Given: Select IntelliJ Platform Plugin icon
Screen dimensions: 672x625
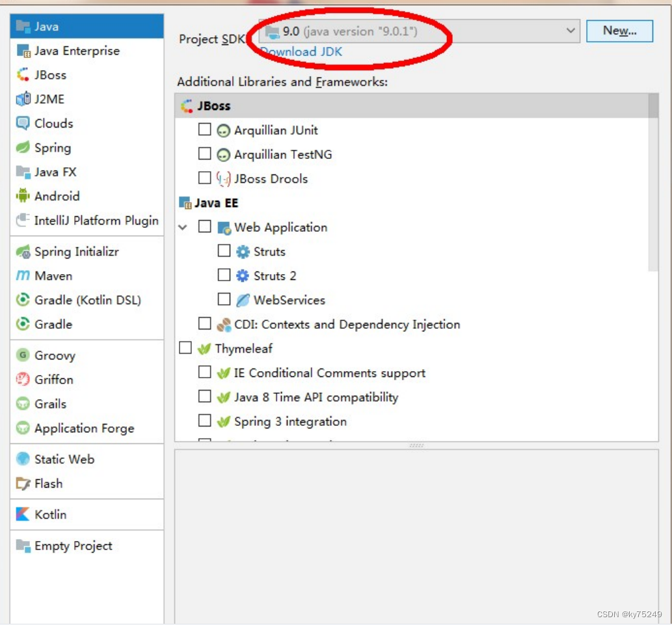Looking at the screenshot, I should point(23,220).
